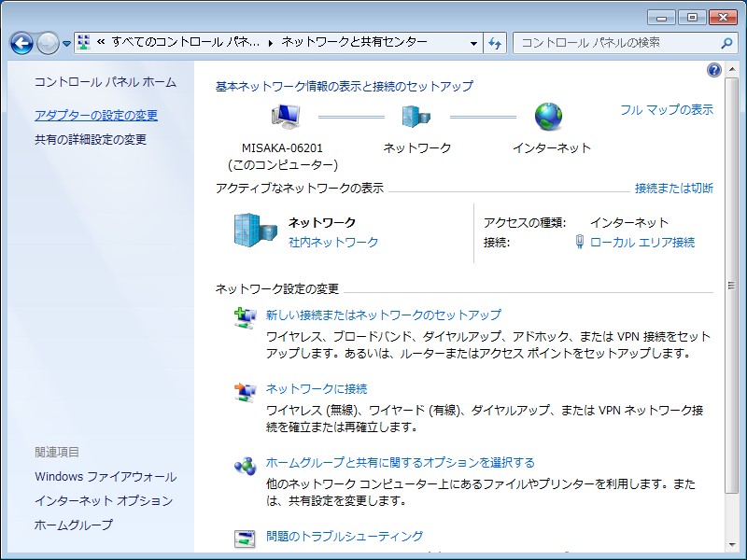Click the フル マップの表示 link
747x560 pixels.
coord(666,108)
